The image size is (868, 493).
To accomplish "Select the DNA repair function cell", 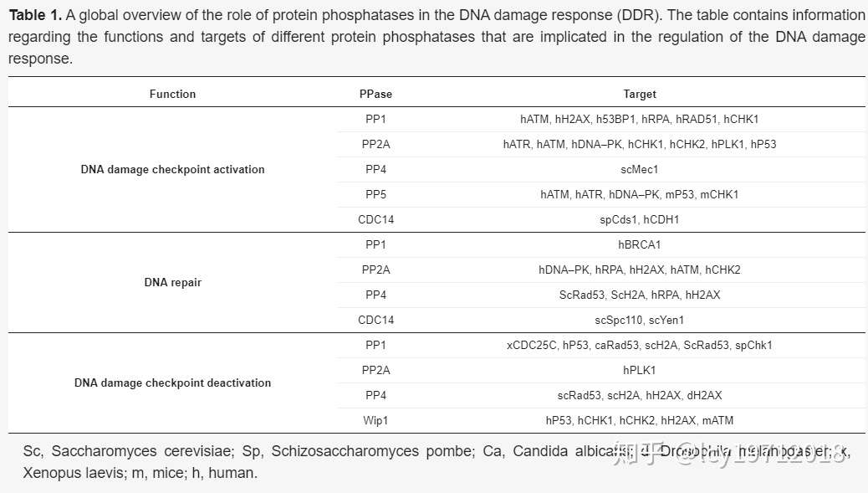I will [172, 283].
